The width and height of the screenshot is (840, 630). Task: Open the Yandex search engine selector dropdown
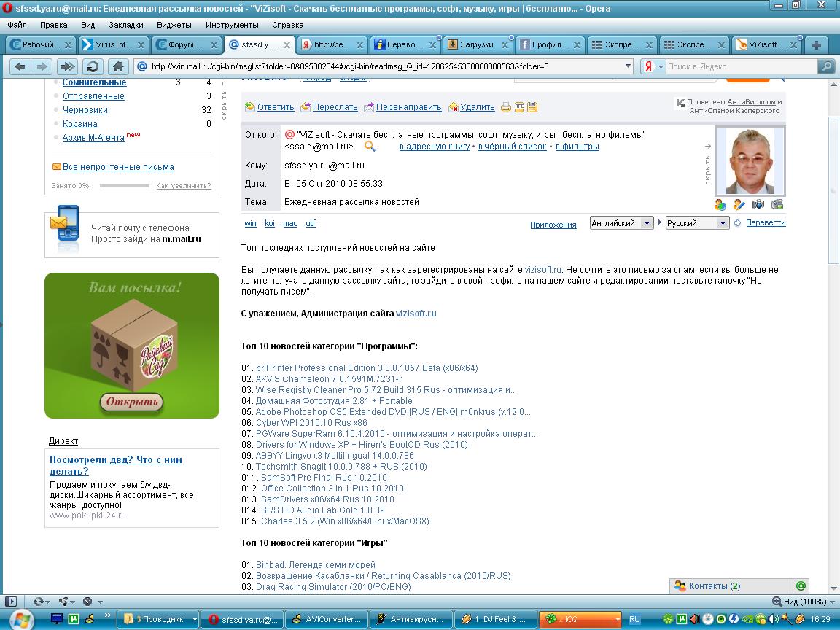(661, 66)
